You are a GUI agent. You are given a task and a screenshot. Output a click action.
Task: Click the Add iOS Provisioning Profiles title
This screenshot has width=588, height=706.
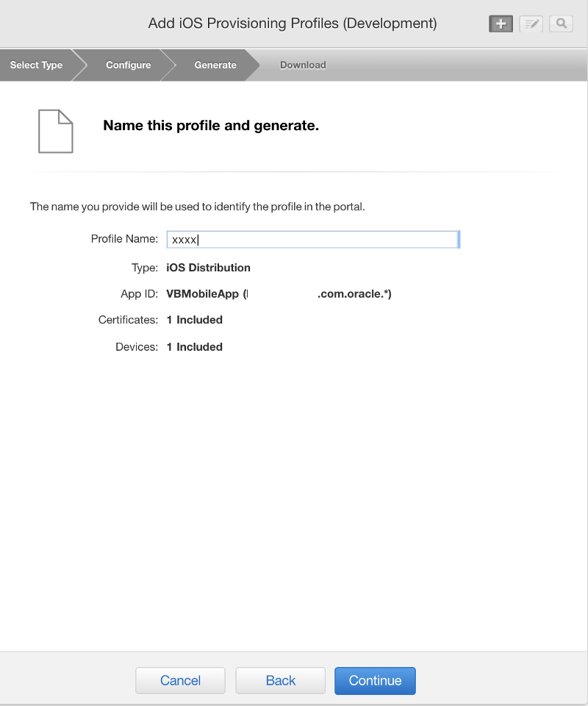[293, 24]
